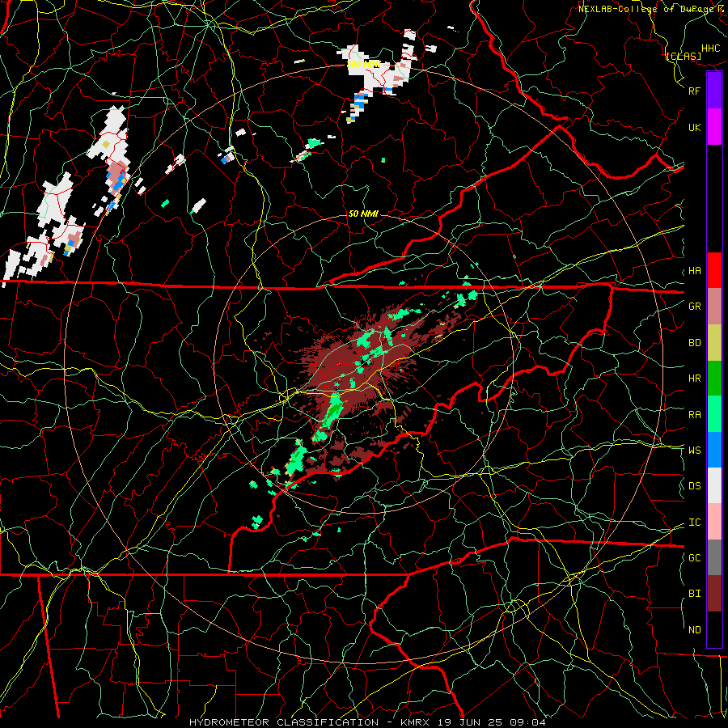This screenshot has height=728, width=728.
Task: Click the BI brown legend swatch
Action: tap(714, 594)
